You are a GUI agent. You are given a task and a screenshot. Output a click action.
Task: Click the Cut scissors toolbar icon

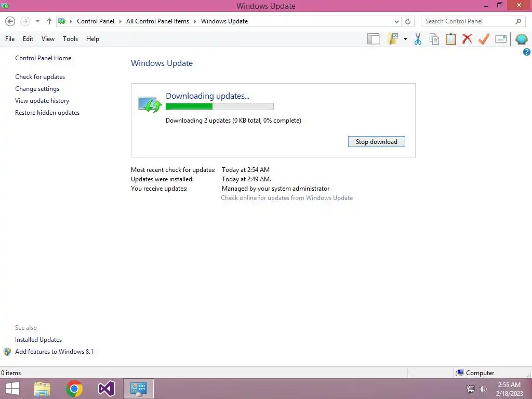click(x=418, y=39)
